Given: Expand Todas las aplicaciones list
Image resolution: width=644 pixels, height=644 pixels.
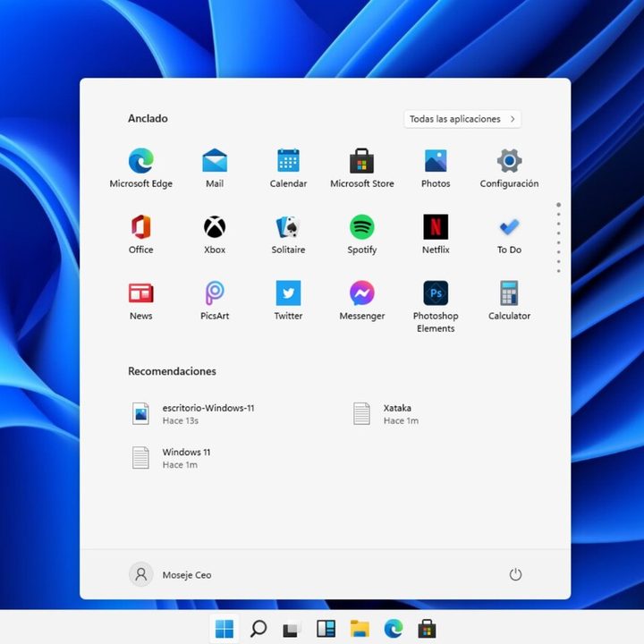Looking at the screenshot, I should coord(462,119).
